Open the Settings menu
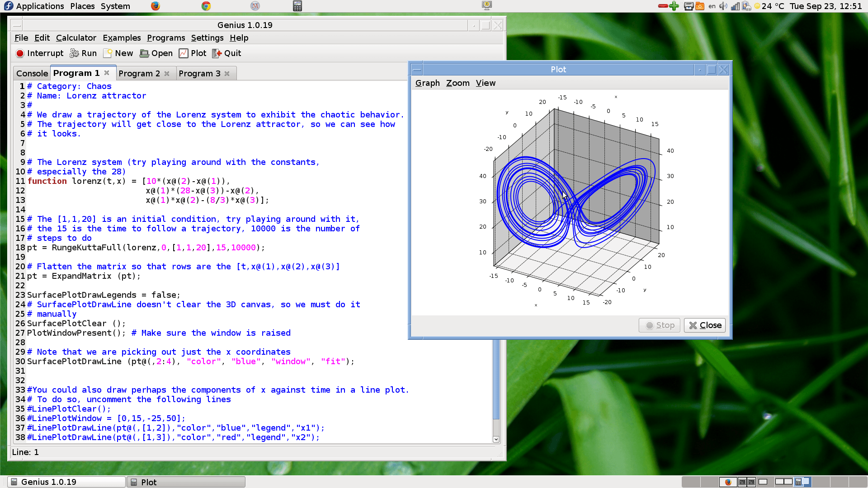Screen dimensions: 868x488 (x=208, y=38)
